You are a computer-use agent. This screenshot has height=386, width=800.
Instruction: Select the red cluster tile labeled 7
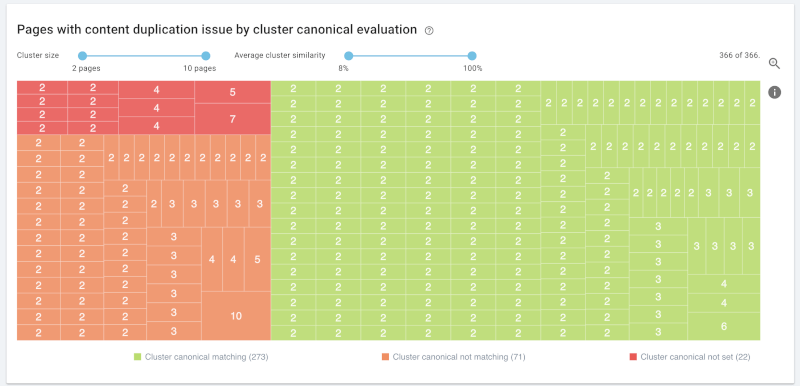coord(233,119)
